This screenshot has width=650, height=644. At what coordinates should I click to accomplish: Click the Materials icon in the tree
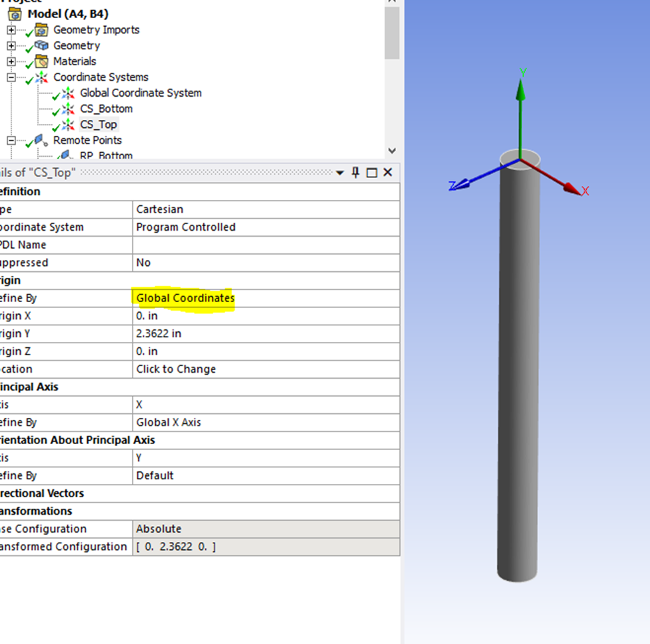tap(41, 61)
